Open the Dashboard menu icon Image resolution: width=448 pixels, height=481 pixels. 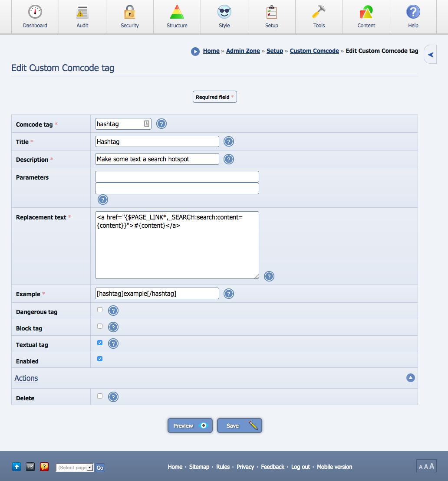tap(35, 13)
